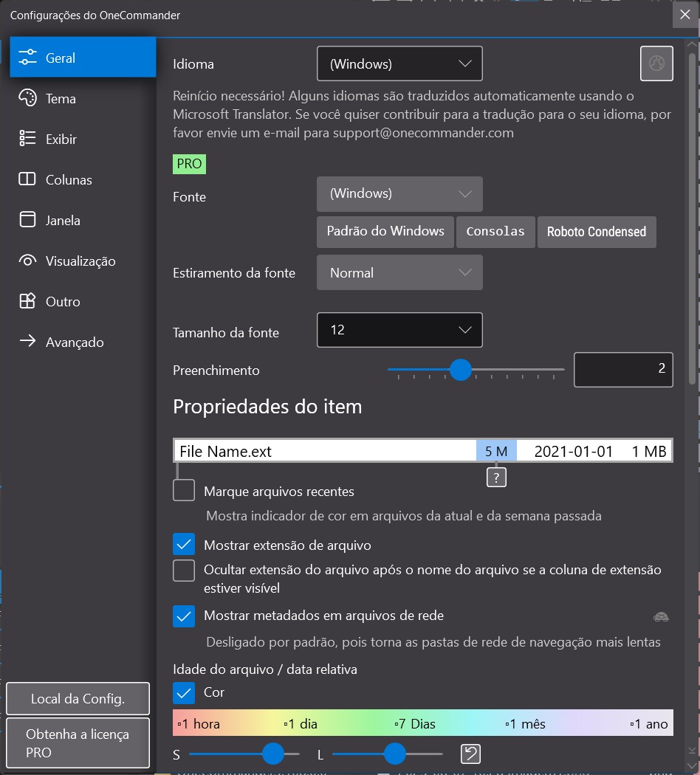Click the turtle slow-performance icon
This screenshot has width=700, height=775.
click(661, 616)
